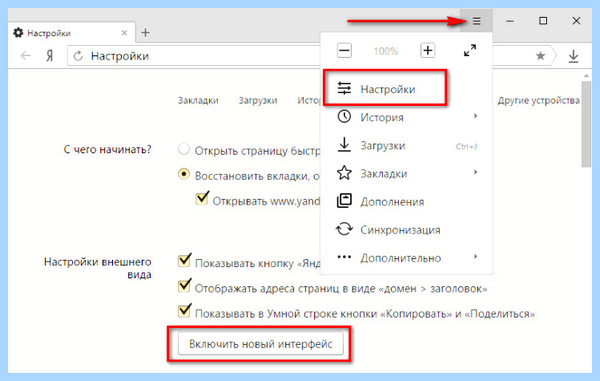The width and height of the screenshot is (600, 381).
Task: Click the Настройки внешнего вида label
Action: click(98, 268)
